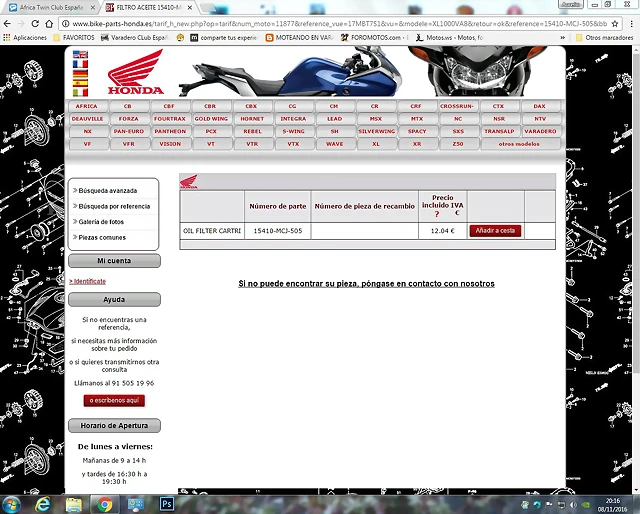This screenshot has height=514, width=640.
Task: Open the Aplicaciones bookmarks shortcut
Action: 25,38
